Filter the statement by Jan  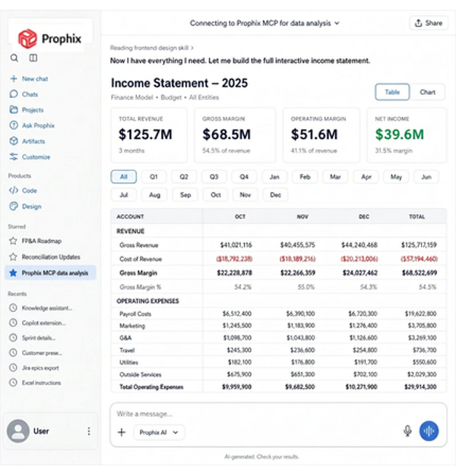point(274,177)
